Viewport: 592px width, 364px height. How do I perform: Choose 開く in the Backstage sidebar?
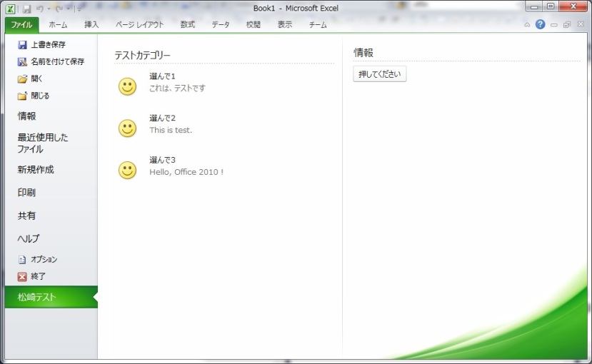click(36, 79)
